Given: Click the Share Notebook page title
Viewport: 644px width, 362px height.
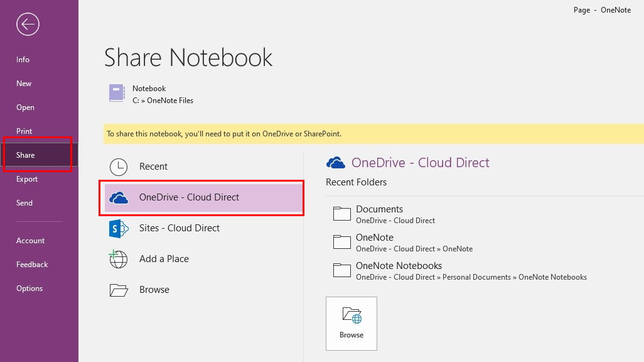Looking at the screenshot, I should tap(188, 57).
